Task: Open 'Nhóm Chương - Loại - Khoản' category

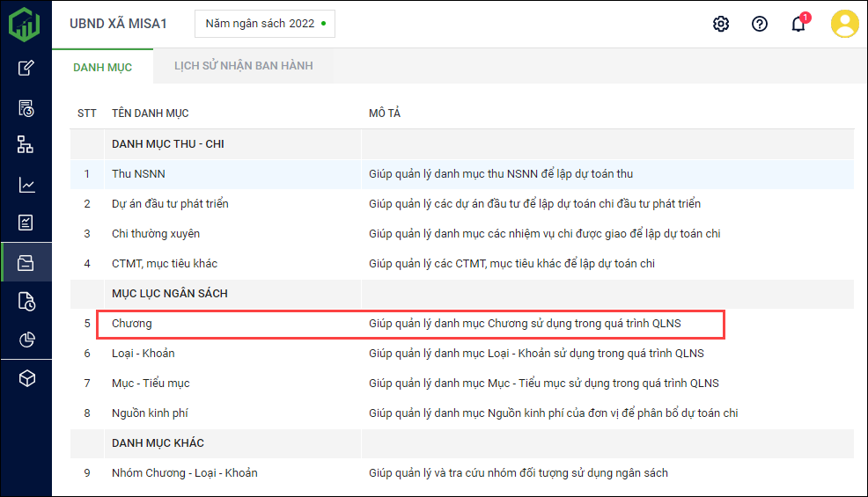Action: [x=184, y=473]
